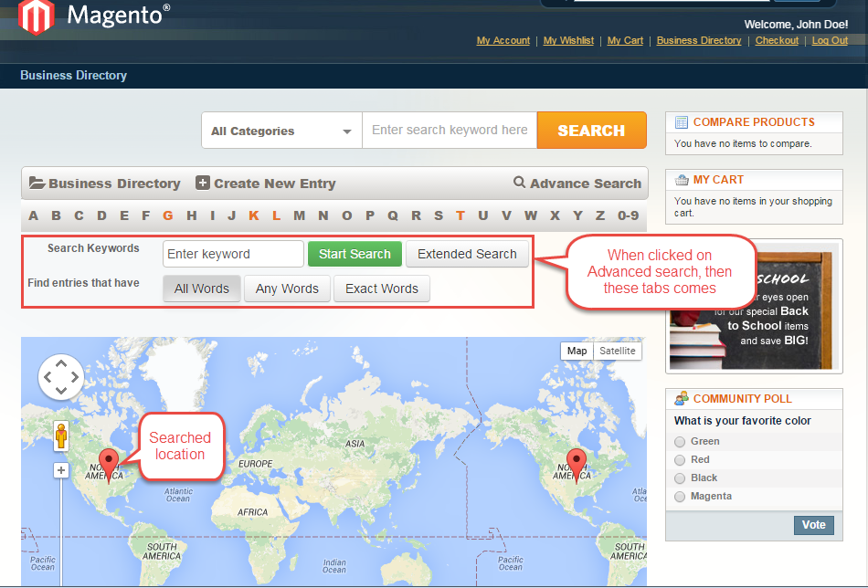Open Business Directory header link
This screenshot has width=868, height=588.
coord(699,40)
